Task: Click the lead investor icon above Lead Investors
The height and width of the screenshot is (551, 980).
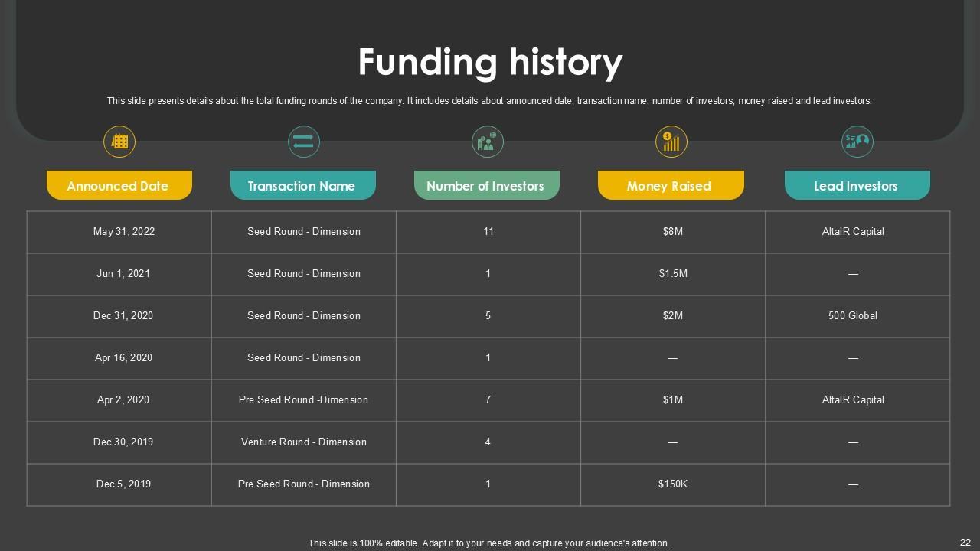Action: pos(857,142)
